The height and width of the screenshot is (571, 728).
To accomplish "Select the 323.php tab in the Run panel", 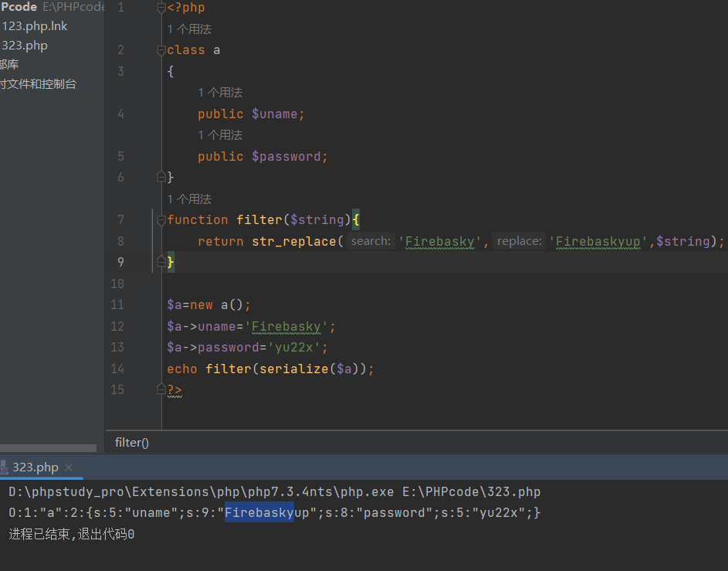I will tap(36, 467).
